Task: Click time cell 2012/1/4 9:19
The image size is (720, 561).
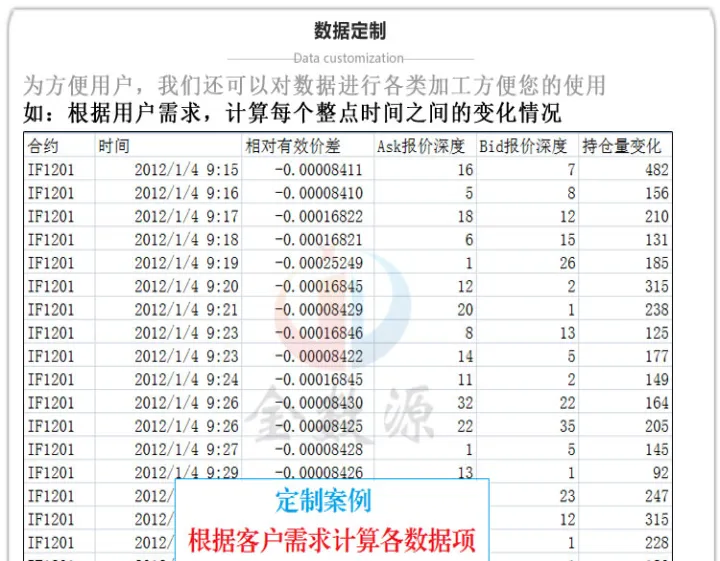Action: coord(186,263)
